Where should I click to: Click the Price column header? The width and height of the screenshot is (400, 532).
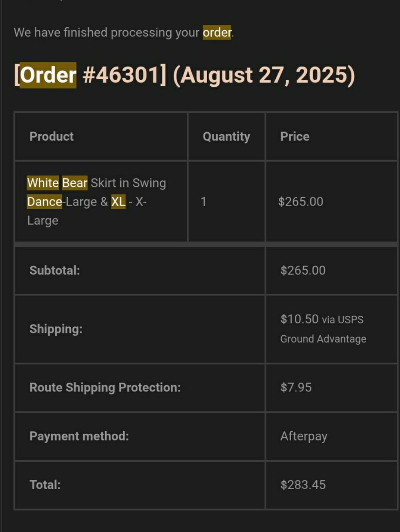point(295,136)
